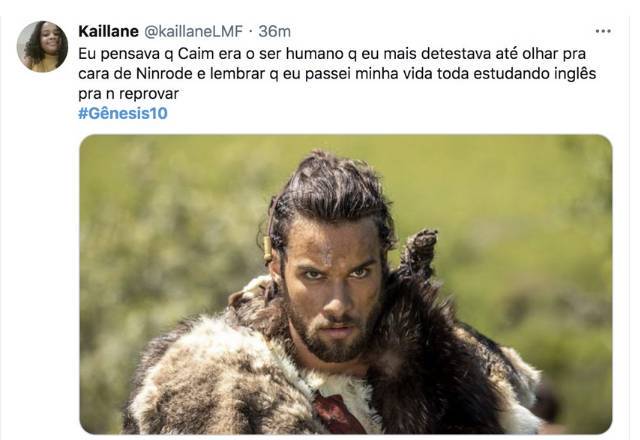The image size is (640, 440).
Task: Open the @kaillaneLMF handle profile
Action: [193, 31]
